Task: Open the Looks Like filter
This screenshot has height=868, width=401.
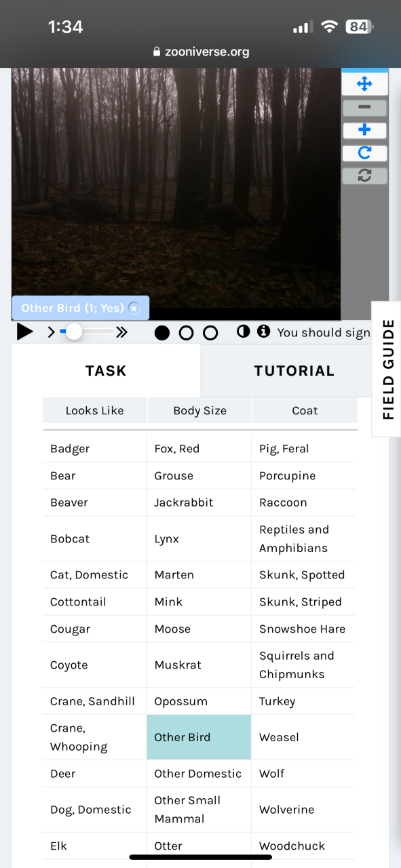Action: pyautogui.click(x=95, y=410)
